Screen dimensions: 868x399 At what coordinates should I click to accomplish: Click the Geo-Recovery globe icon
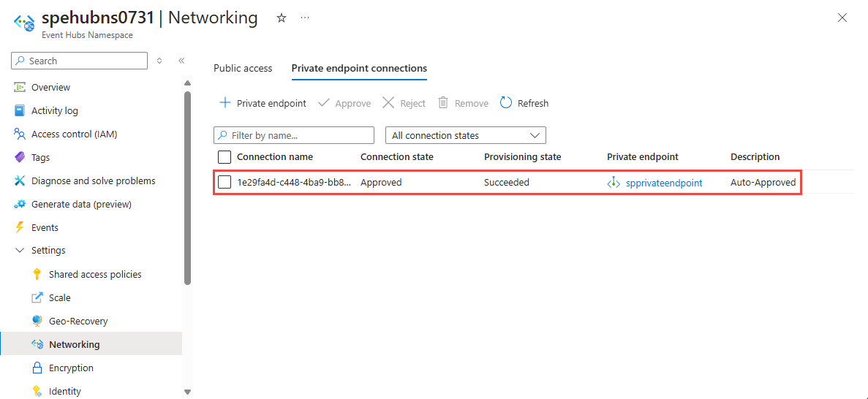point(37,321)
